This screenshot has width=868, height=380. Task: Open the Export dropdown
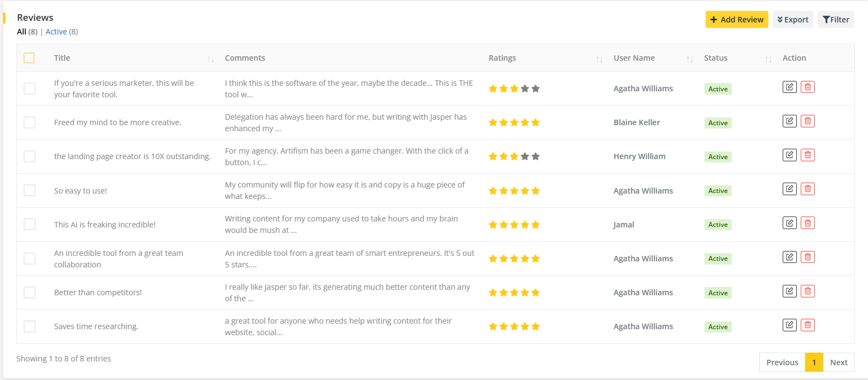(x=793, y=20)
